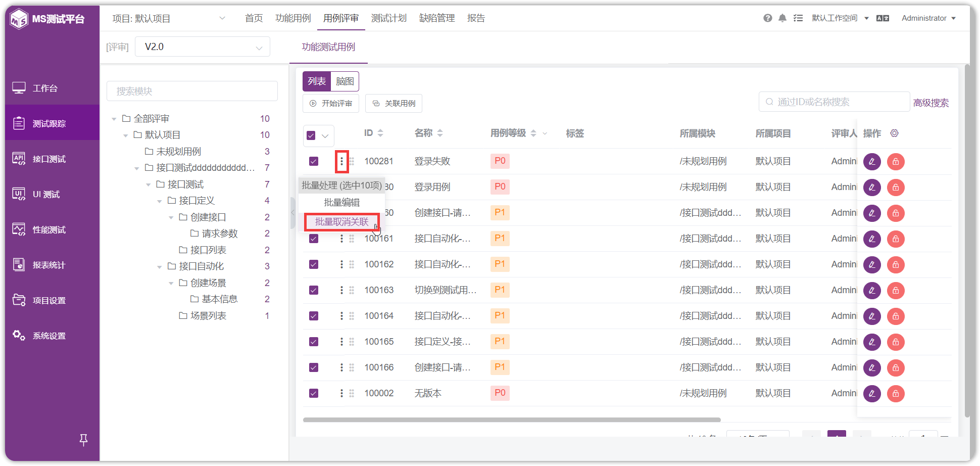
Task: Click the column settings gear icon
Action: click(x=894, y=133)
